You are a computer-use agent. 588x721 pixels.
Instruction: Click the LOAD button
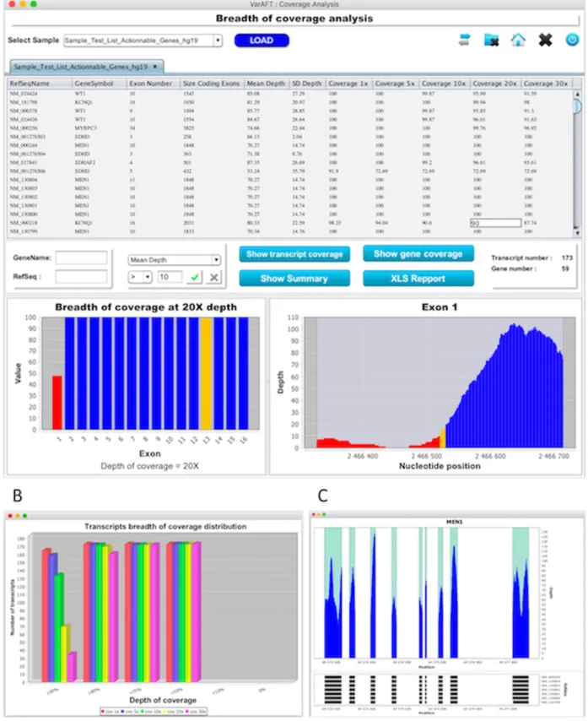coord(262,41)
